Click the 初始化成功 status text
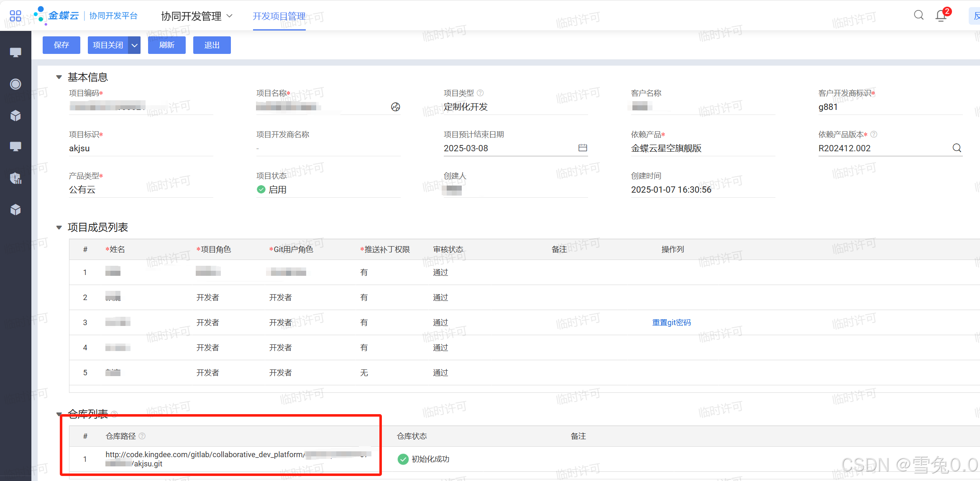This screenshot has height=481, width=980. pos(430,459)
